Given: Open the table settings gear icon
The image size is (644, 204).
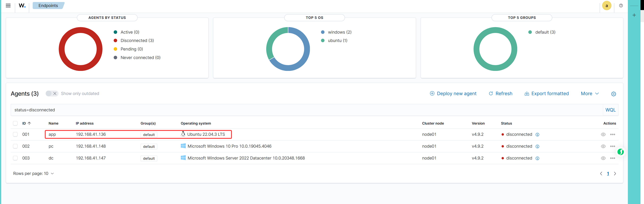Looking at the screenshot, I should coord(613,94).
